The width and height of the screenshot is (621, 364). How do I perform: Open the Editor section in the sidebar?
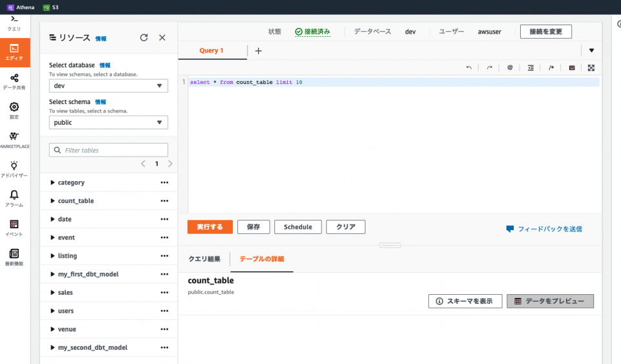point(15,52)
